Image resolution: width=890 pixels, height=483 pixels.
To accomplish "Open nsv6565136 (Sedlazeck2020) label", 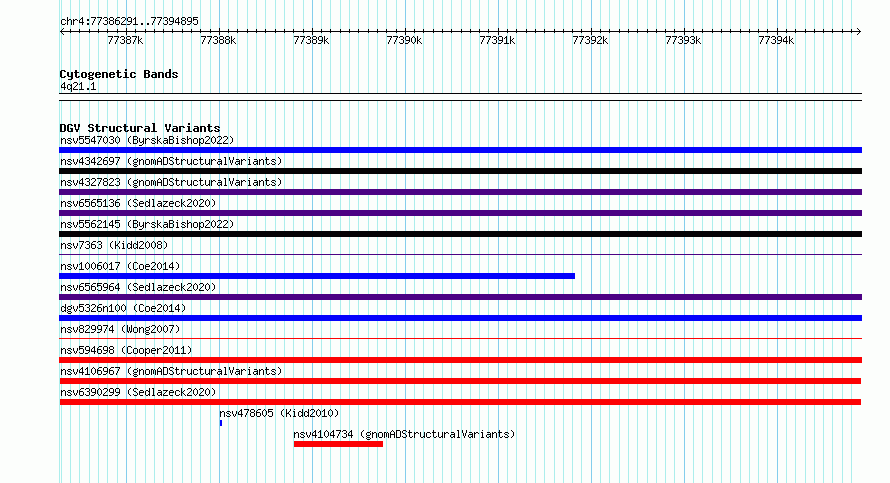I will [138, 203].
